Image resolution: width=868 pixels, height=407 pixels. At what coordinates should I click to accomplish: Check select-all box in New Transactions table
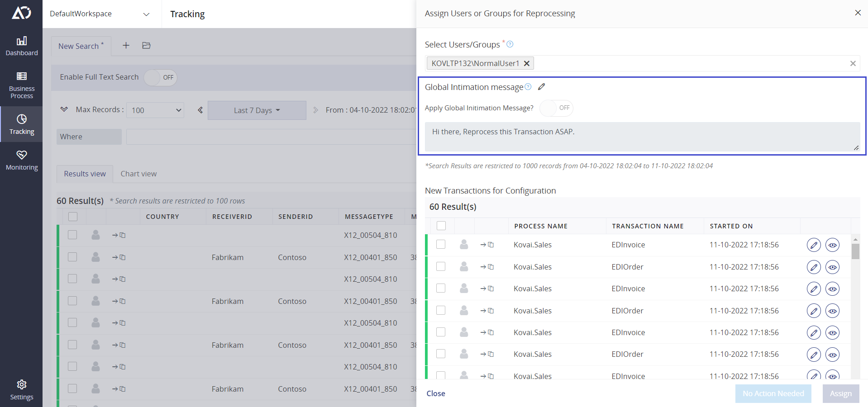(441, 226)
